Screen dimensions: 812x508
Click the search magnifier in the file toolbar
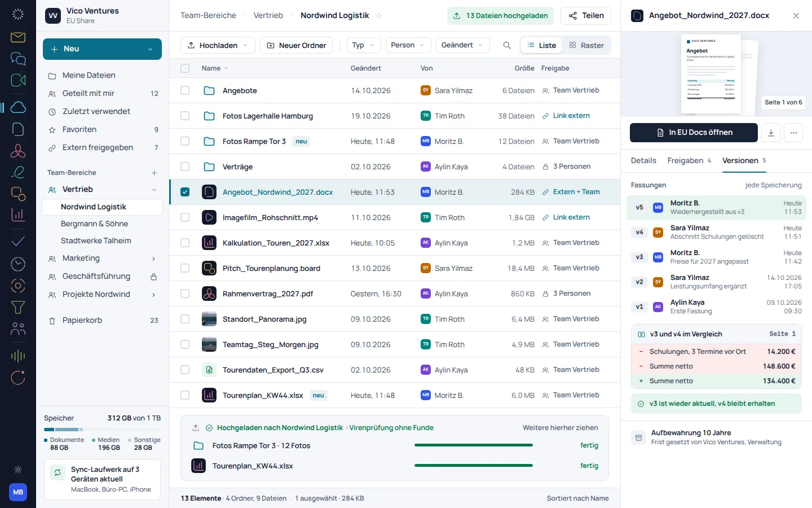[507, 45]
